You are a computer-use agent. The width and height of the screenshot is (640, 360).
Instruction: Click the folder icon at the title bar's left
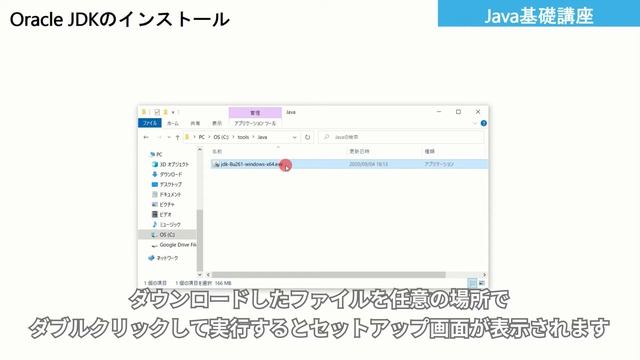coord(144,112)
